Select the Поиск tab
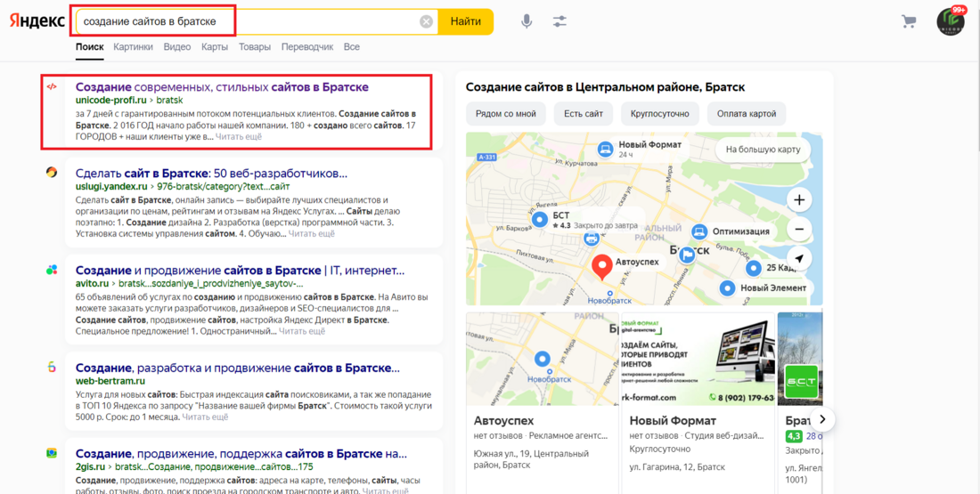 point(89,47)
